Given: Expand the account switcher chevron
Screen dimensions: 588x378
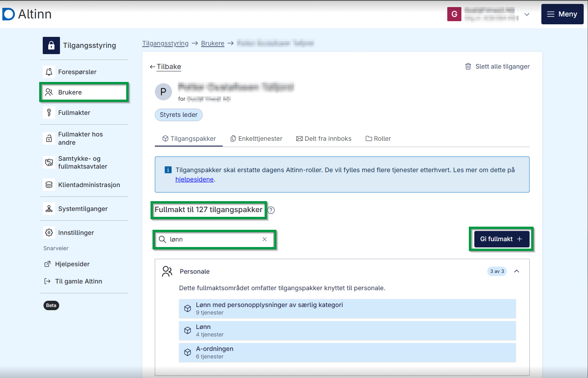Looking at the screenshot, I should 527,14.
